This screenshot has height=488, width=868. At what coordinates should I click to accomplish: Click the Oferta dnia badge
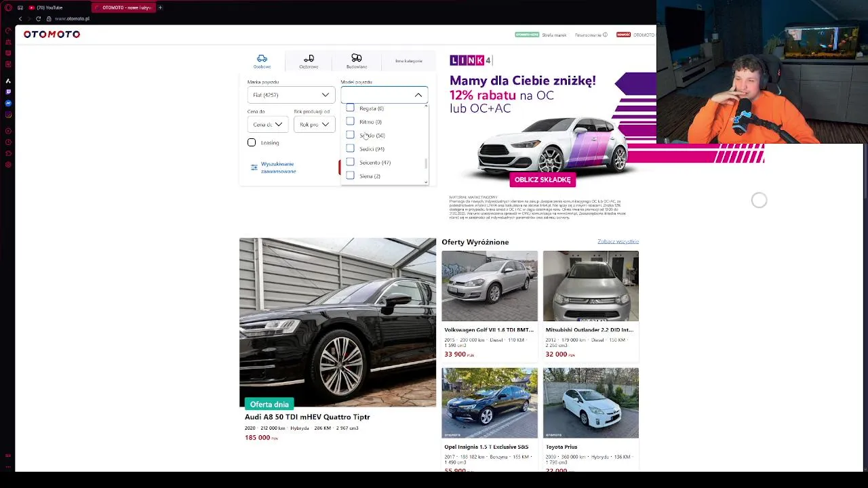pyautogui.click(x=269, y=404)
